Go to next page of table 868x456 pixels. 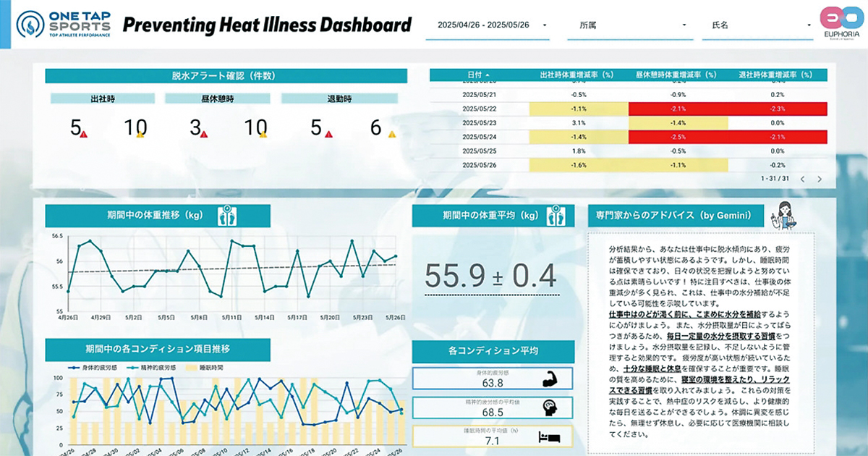click(820, 179)
